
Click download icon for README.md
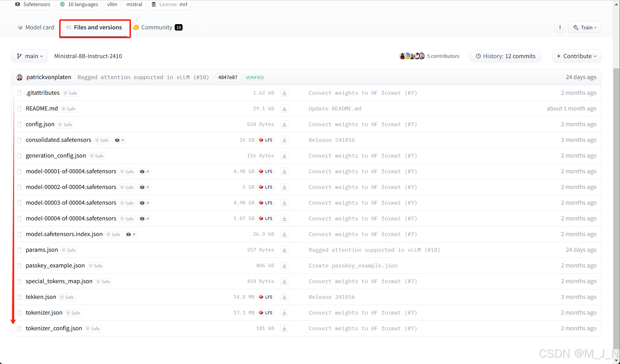[x=284, y=109]
